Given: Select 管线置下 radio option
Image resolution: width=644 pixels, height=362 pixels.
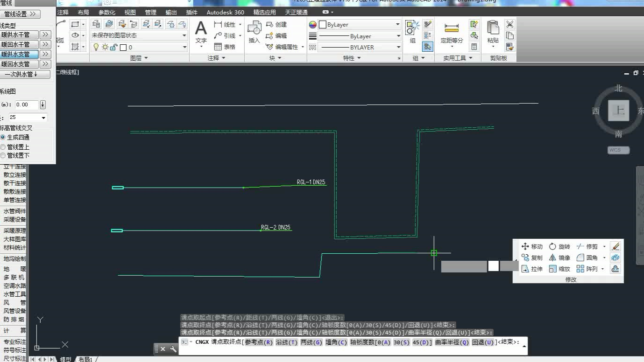Looking at the screenshot, I should (x=15, y=156).
